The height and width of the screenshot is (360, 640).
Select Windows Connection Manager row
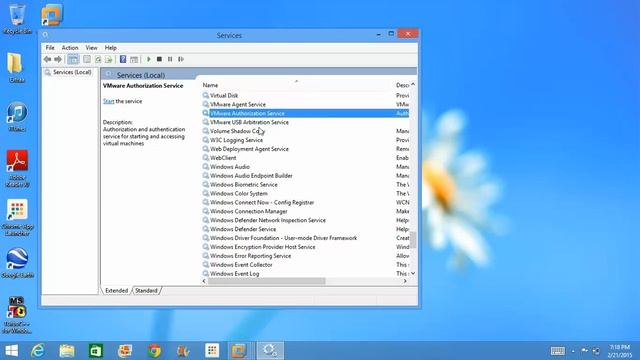(305, 211)
